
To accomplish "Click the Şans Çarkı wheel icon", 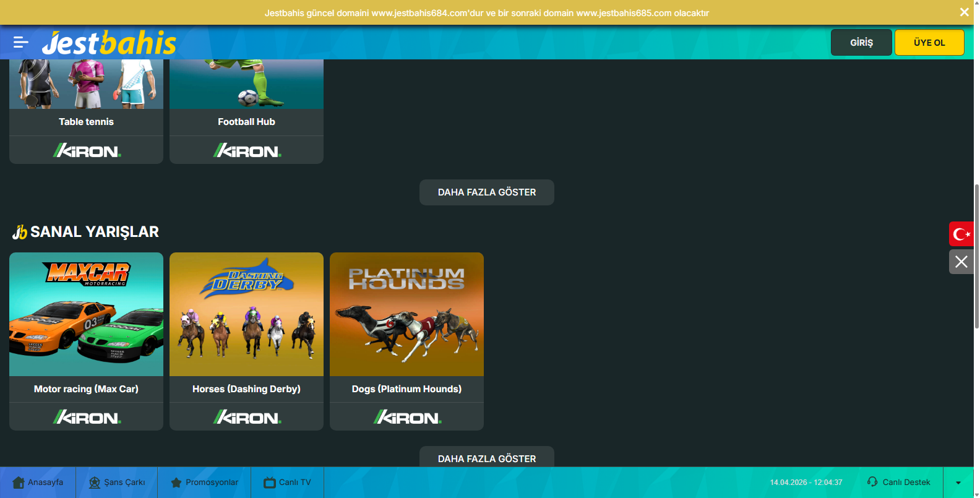I will click(95, 483).
